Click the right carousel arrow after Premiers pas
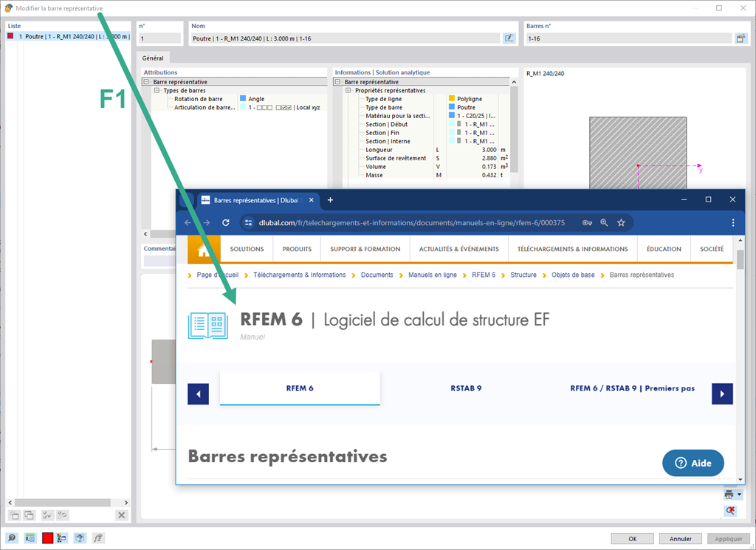 click(x=722, y=393)
